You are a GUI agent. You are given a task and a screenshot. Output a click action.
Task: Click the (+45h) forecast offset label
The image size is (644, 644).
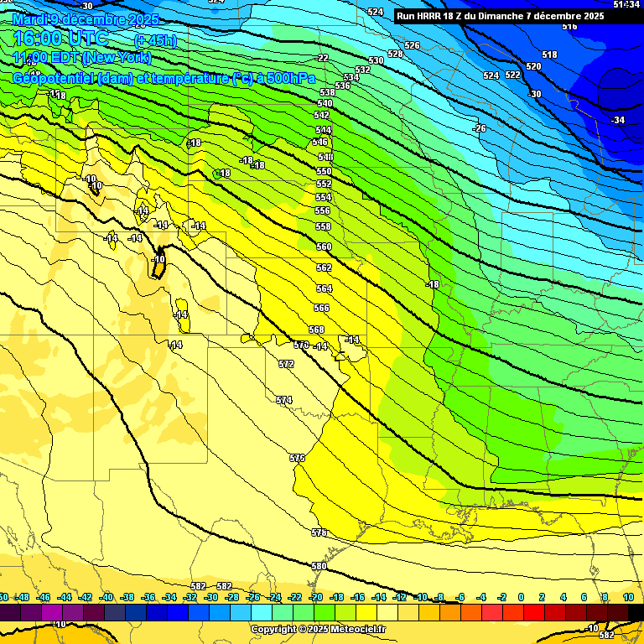point(154,39)
